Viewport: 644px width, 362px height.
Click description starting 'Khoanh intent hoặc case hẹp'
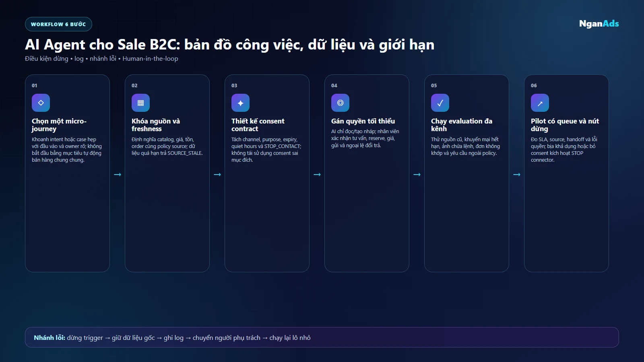[67, 150]
